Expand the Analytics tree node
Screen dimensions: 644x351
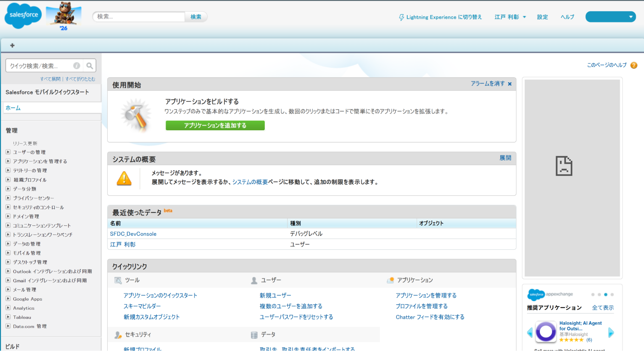coord(8,308)
